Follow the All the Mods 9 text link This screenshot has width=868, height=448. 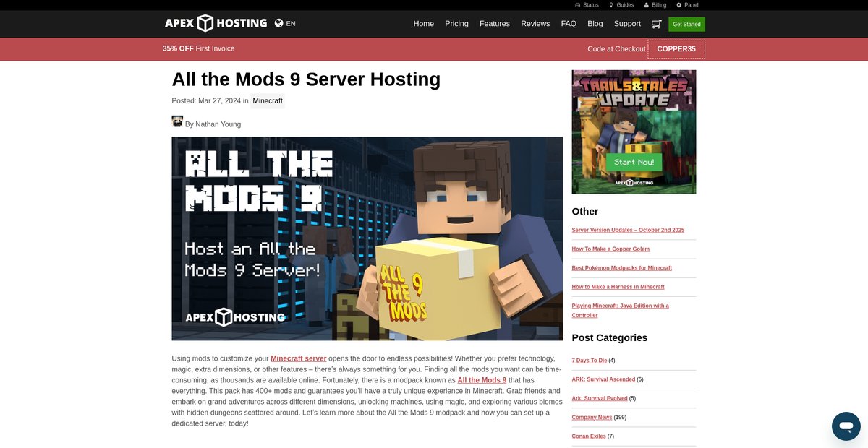point(482,380)
